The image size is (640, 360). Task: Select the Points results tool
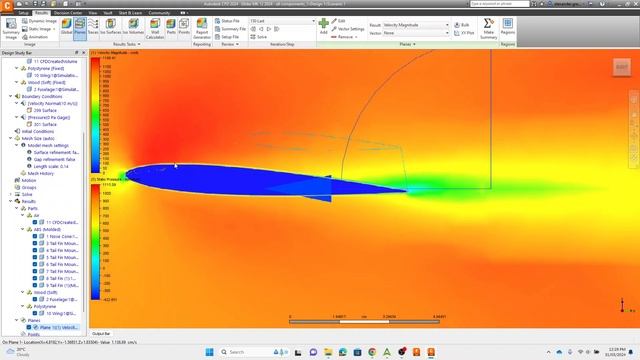coord(184,27)
